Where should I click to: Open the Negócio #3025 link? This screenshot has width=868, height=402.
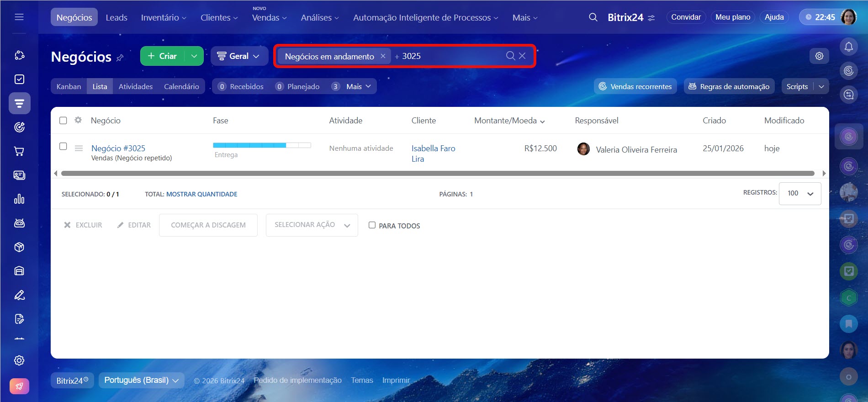tap(118, 148)
